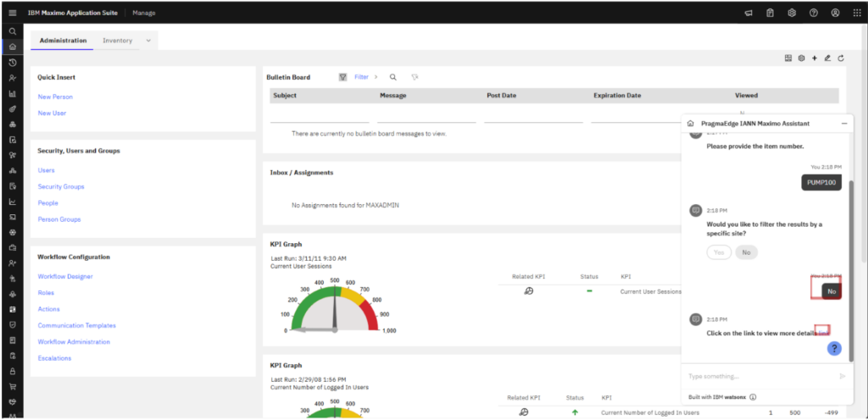The width and height of the screenshot is (868, 420).
Task: Open the Workflow Designer link
Action: click(65, 276)
